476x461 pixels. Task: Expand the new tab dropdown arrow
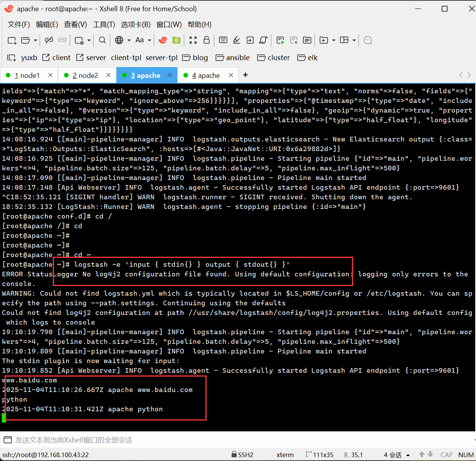tap(334, 40)
